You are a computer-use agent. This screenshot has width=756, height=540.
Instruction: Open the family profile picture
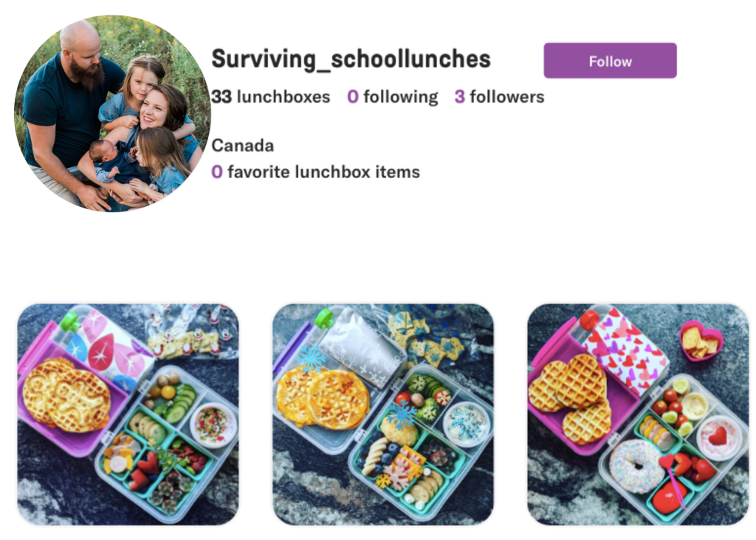[112, 112]
